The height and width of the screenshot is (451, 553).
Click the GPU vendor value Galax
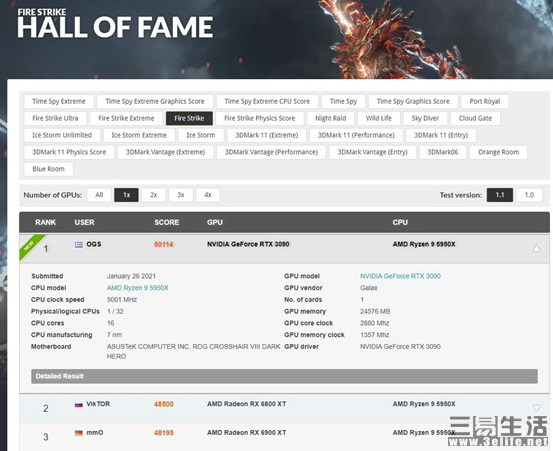(x=369, y=288)
